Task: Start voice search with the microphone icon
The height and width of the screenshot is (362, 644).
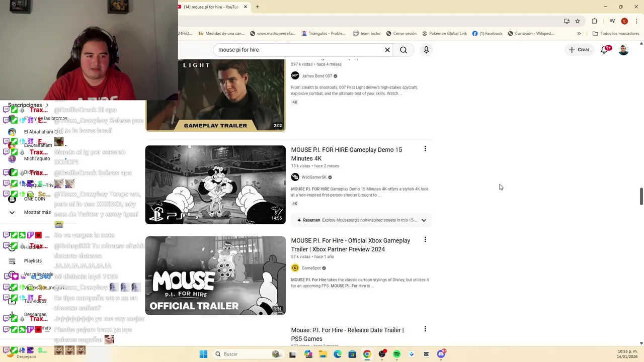Action: pos(426,50)
